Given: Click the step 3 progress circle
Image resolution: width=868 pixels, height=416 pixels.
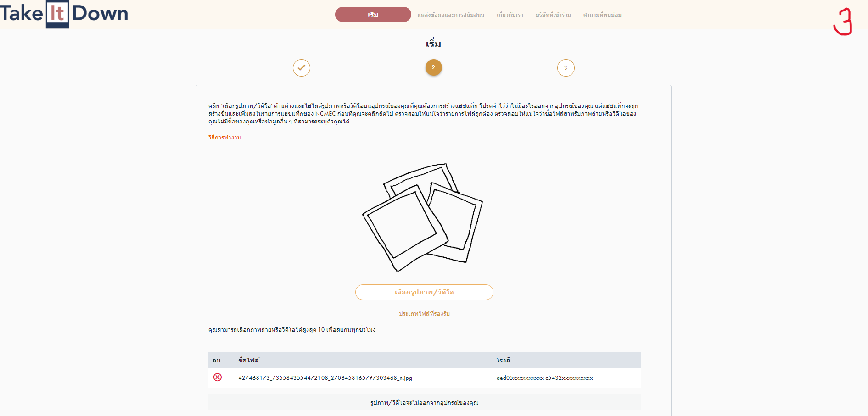Looking at the screenshot, I should pyautogui.click(x=566, y=68).
